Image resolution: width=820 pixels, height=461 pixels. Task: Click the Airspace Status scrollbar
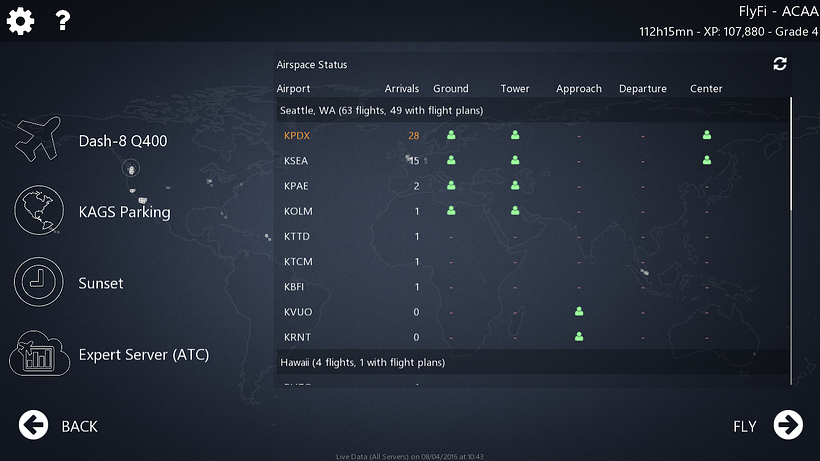click(x=791, y=241)
